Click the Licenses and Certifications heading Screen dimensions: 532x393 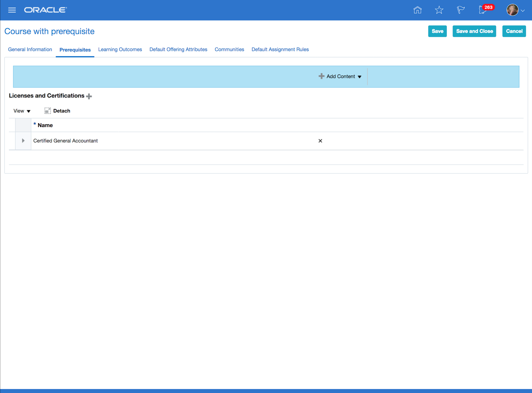coord(47,96)
